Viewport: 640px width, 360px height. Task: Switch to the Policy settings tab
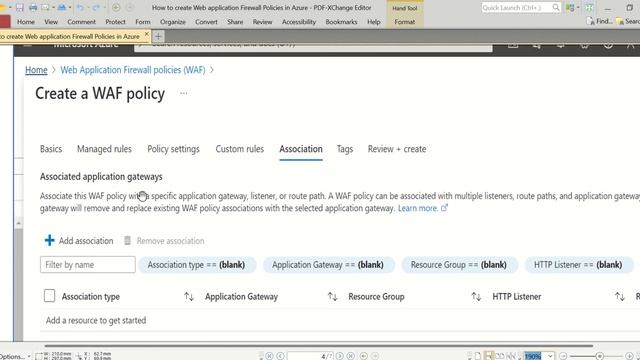[173, 149]
